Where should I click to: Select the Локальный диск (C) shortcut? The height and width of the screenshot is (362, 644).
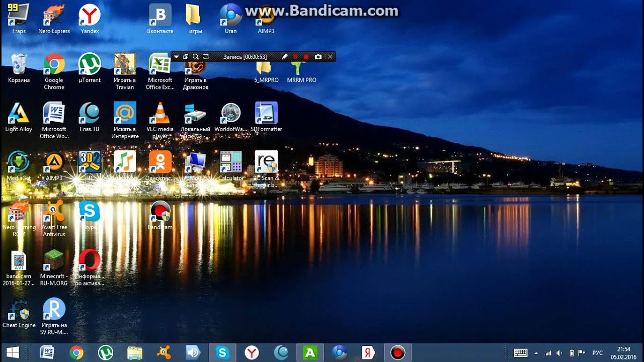click(x=195, y=121)
